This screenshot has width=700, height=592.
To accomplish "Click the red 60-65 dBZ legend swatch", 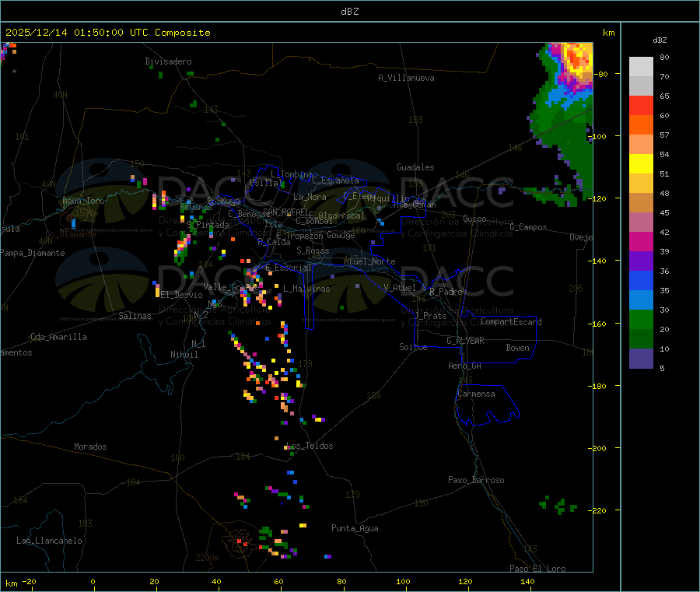I will [641, 105].
